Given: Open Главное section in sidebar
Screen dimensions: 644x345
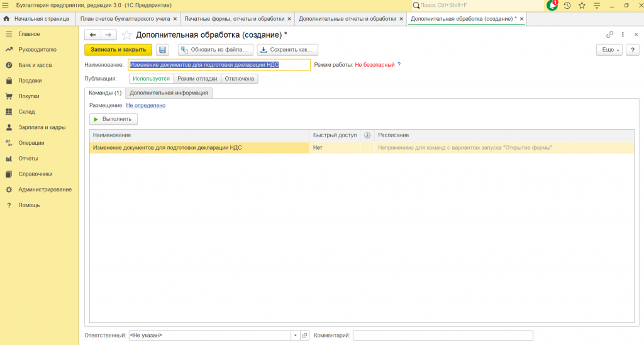Looking at the screenshot, I should pos(29,34).
